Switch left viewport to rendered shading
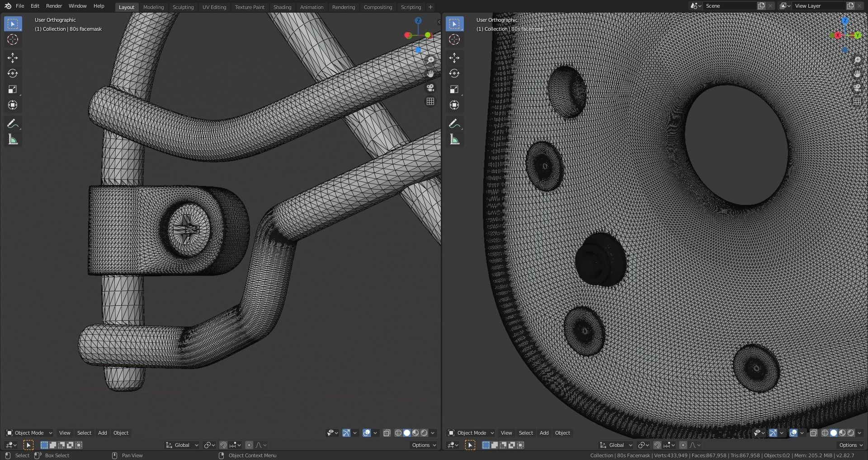Image resolution: width=868 pixels, height=460 pixels. pos(424,433)
